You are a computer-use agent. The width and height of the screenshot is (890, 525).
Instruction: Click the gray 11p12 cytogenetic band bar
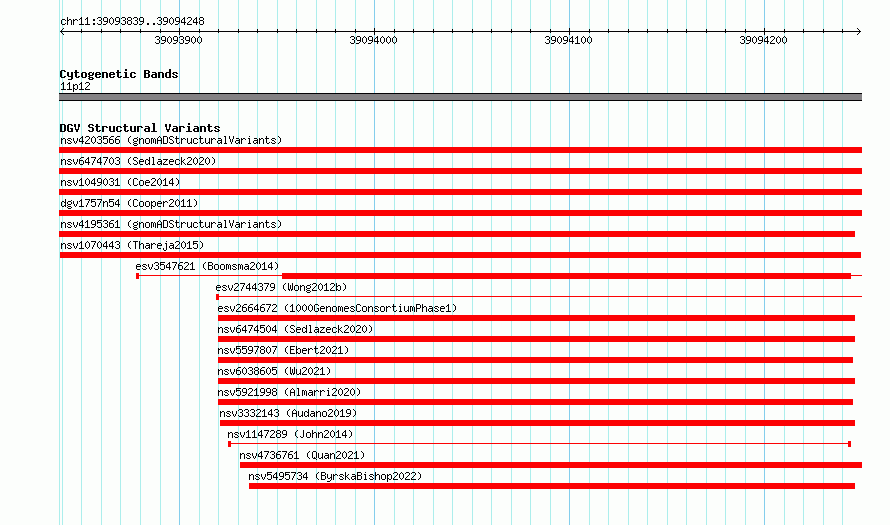pos(460,97)
